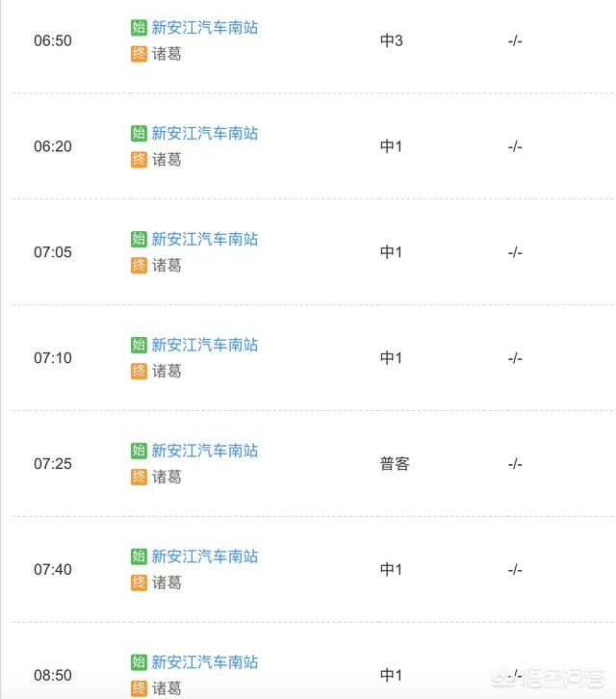Click orange end icon in 07:05 row
This screenshot has width=616, height=699.
pos(139,265)
